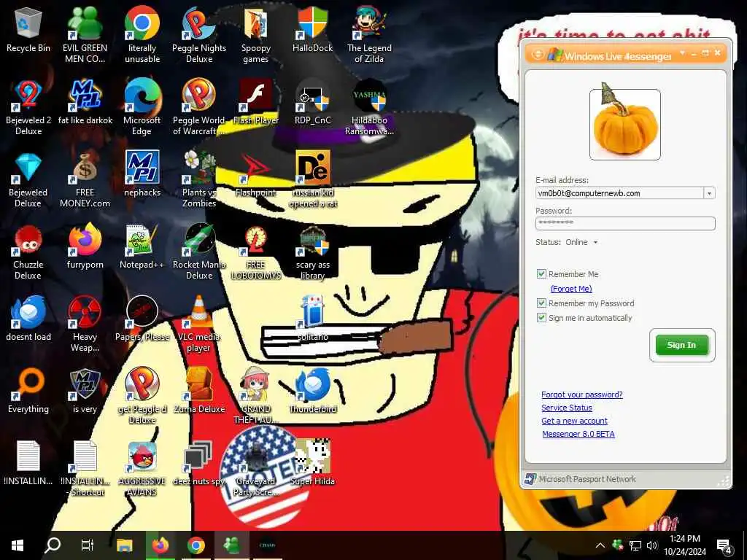Open Forgot your password link
This screenshot has width=747, height=560.
click(x=581, y=394)
